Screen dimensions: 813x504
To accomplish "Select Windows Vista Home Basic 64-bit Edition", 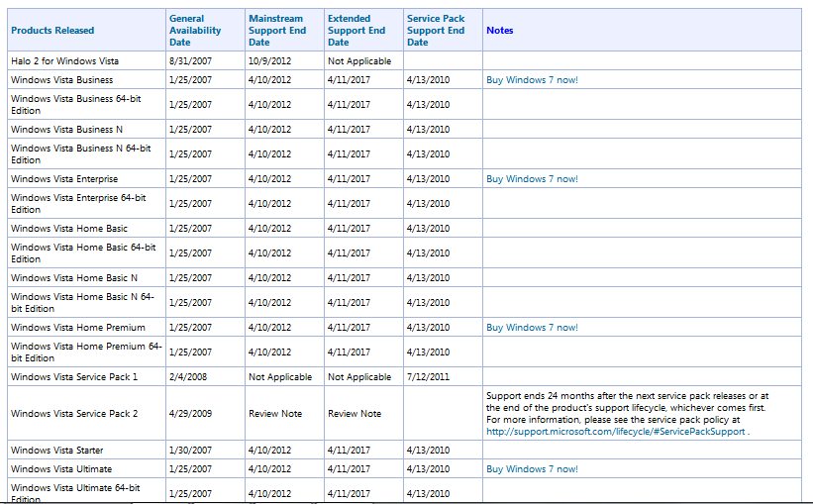I will (83, 253).
